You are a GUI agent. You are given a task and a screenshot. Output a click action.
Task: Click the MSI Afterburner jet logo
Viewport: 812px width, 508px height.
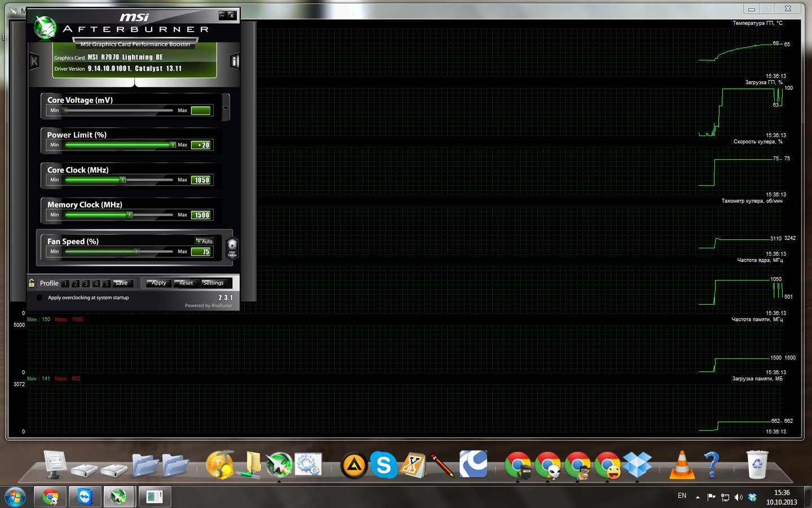pos(45,27)
